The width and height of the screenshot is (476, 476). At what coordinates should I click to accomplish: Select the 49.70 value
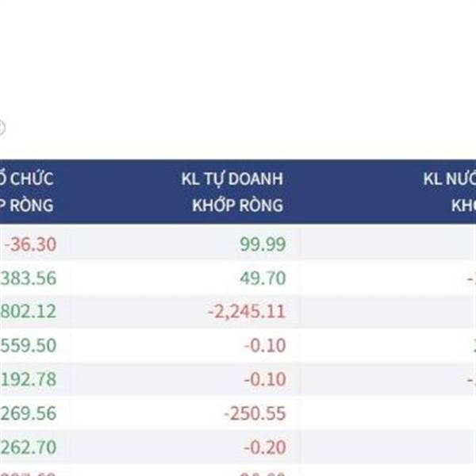(x=263, y=278)
